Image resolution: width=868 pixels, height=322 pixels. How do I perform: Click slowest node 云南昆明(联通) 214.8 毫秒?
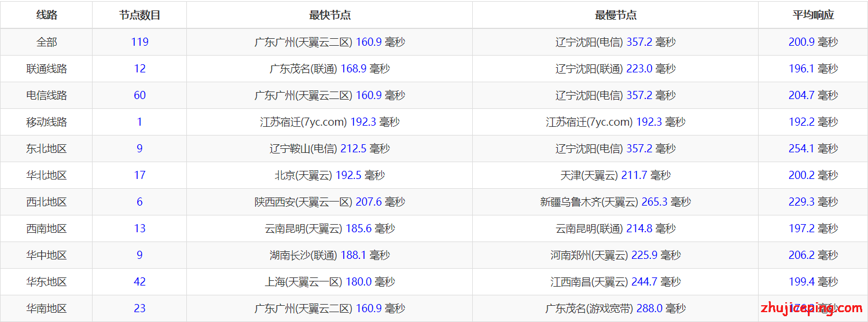[616, 228]
